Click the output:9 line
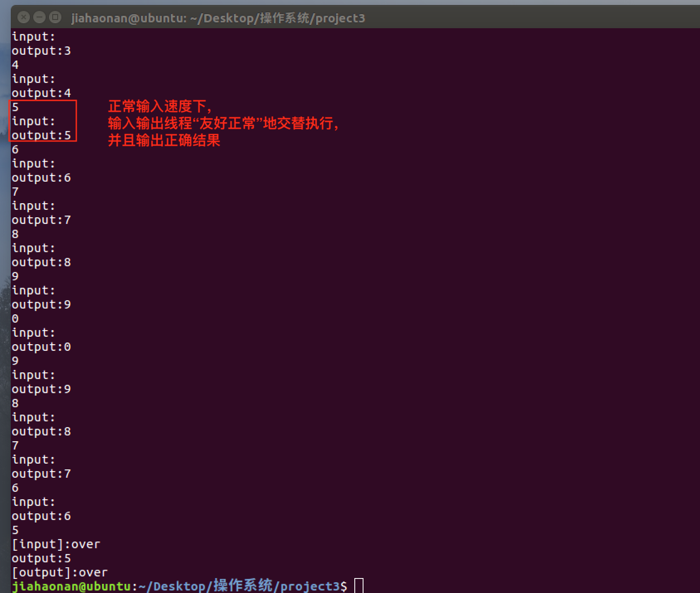The width and height of the screenshot is (700, 593). click(41, 304)
